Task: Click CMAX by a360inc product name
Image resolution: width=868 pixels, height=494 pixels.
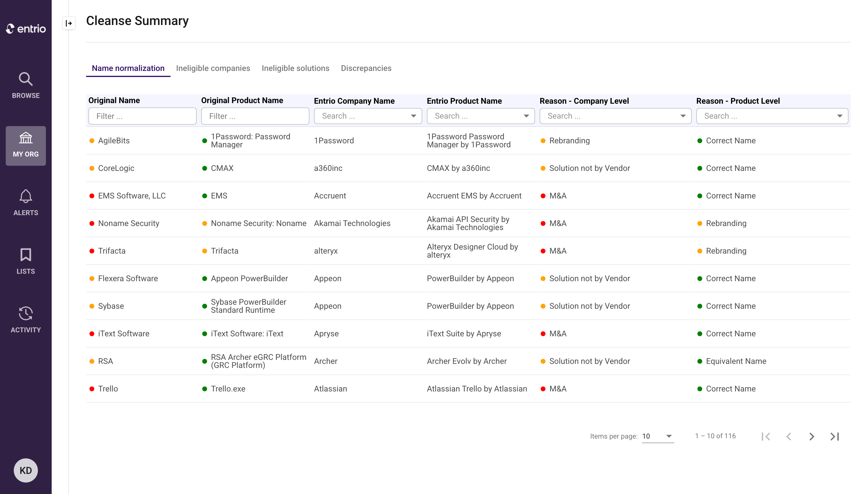Action: [458, 168]
